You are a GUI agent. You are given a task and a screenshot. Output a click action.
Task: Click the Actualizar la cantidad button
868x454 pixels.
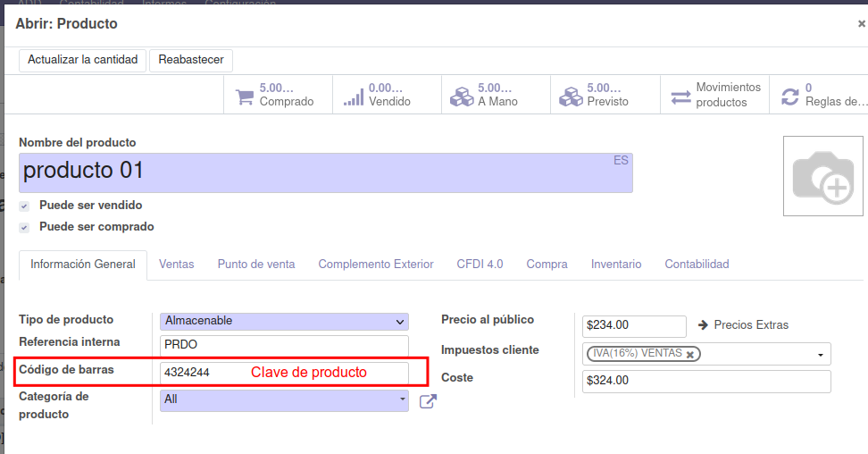coord(82,60)
